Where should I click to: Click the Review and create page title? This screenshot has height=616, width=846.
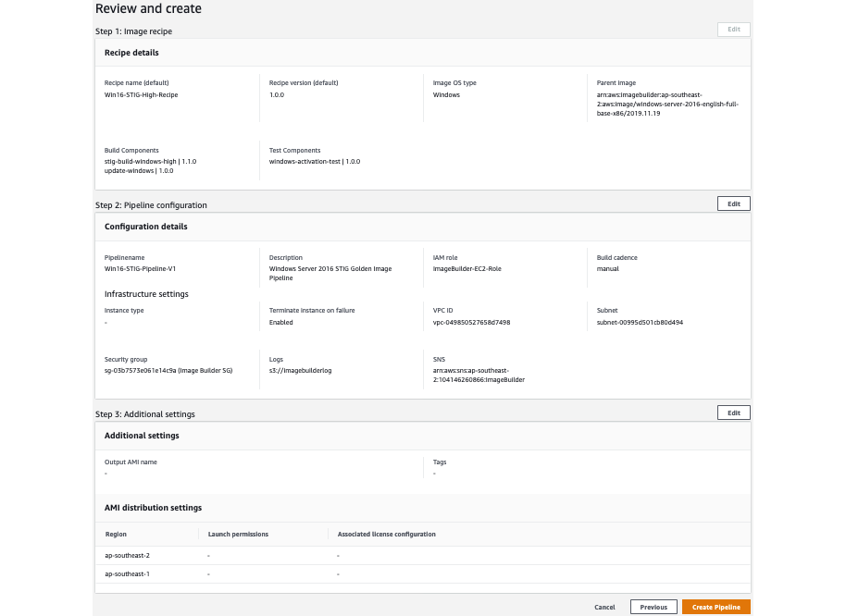(148, 8)
